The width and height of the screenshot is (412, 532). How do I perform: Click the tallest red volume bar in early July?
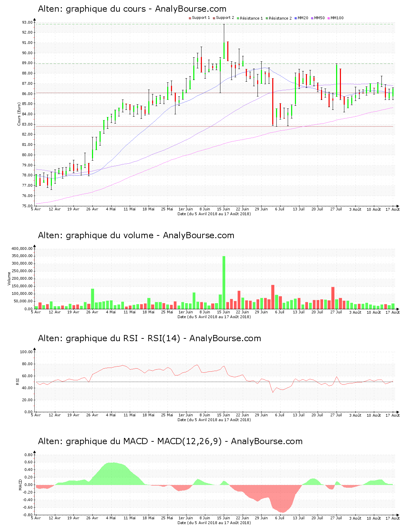273,297
